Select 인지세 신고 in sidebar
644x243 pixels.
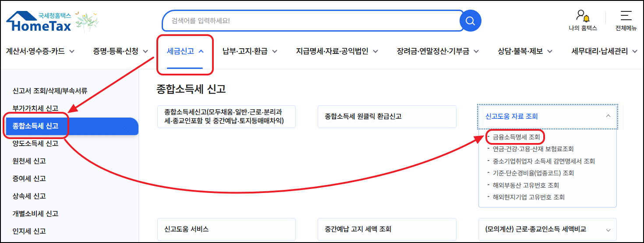tap(29, 231)
